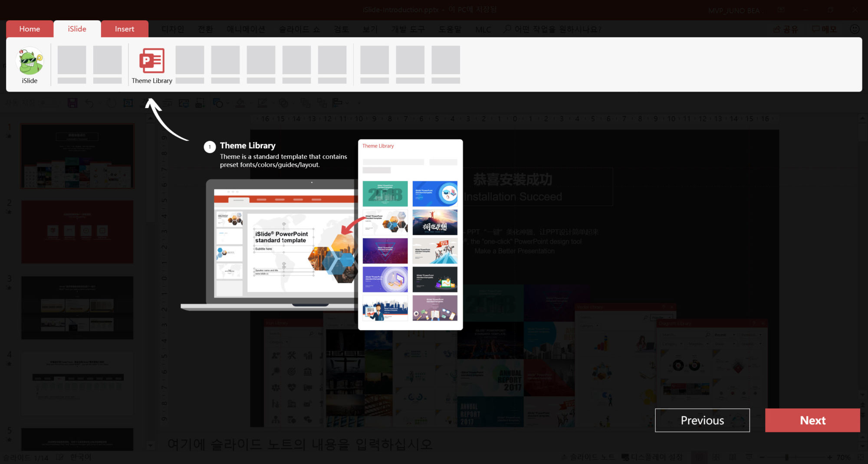Viewport: 868px width, 464px height.
Task: Click the shape fill bucket icon
Action: click(240, 103)
